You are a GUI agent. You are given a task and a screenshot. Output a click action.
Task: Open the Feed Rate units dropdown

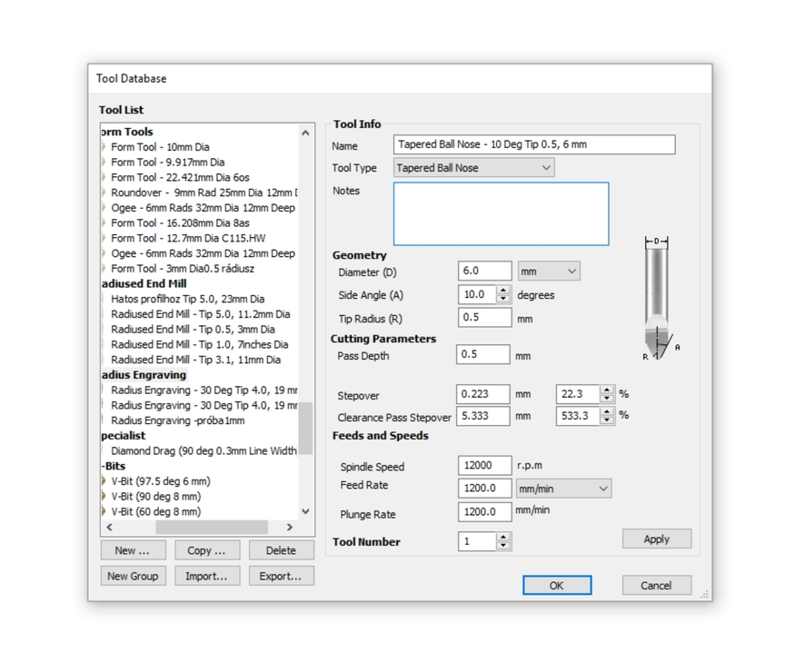pyautogui.click(x=563, y=489)
